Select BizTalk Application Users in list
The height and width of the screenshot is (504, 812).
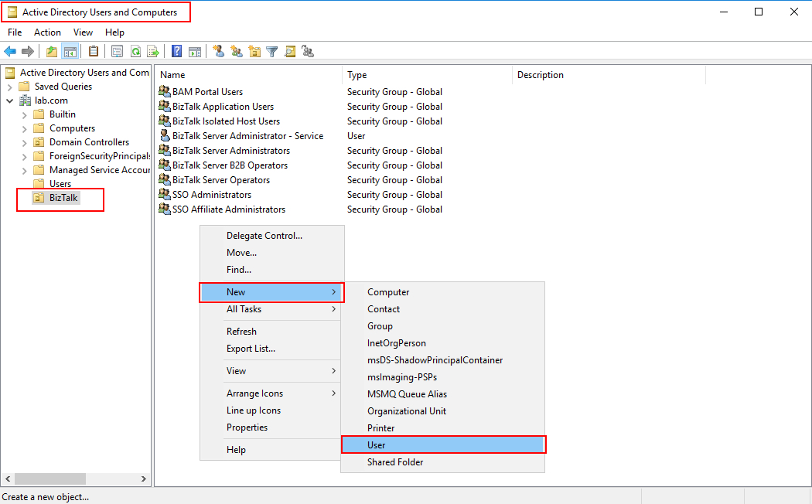[223, 107]
